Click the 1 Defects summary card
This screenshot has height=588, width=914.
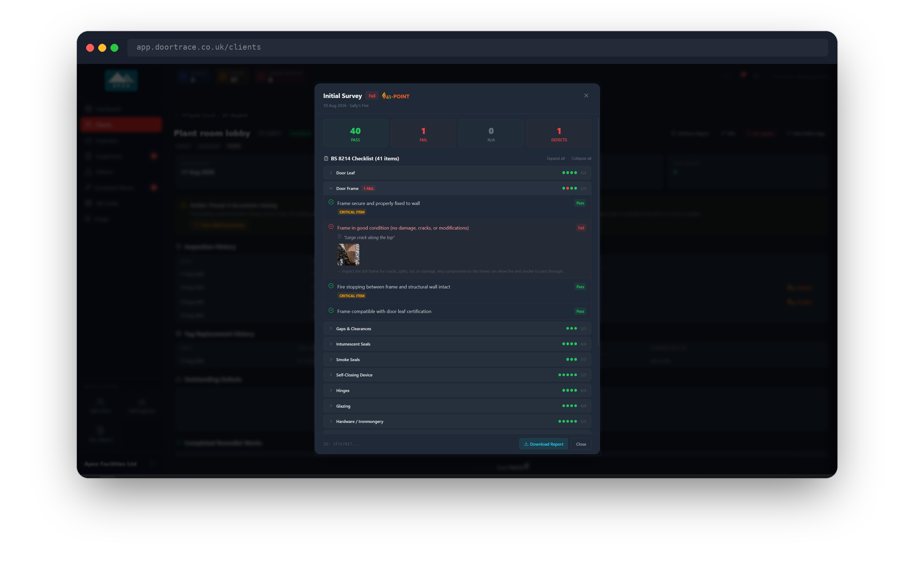click(559, 133)
